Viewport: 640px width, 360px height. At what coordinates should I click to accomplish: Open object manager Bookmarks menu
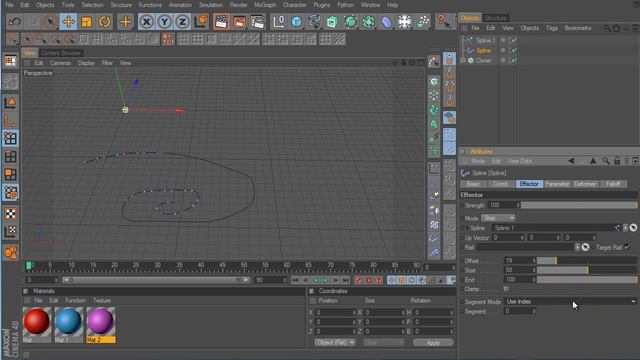[x=578, y=28]
